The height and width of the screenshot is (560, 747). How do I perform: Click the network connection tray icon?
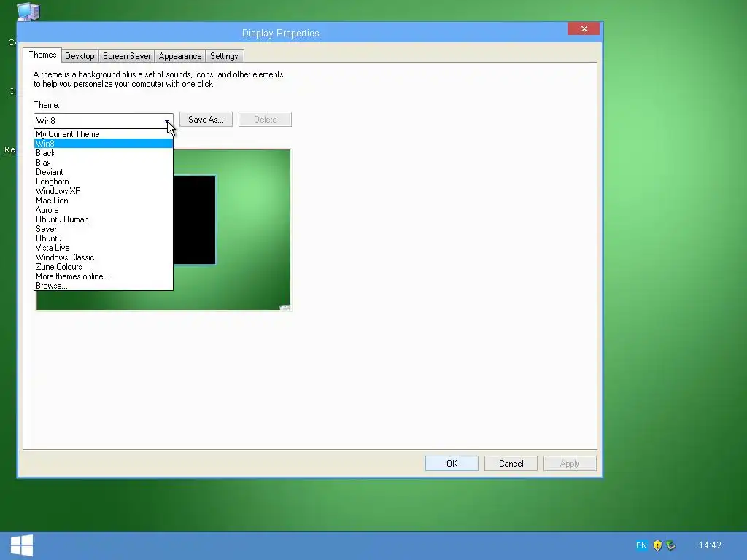click(x=671, y=545)
